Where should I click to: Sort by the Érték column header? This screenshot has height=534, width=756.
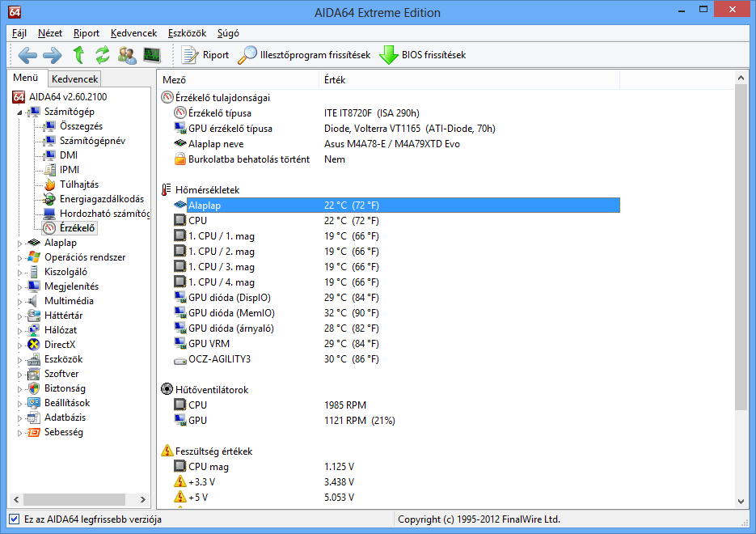[x=469, y=80]
